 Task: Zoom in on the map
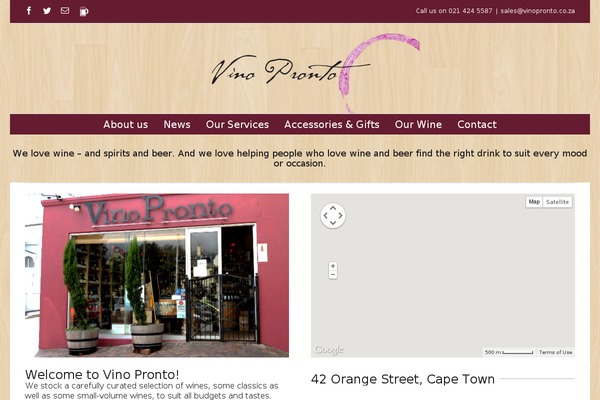coord(333,266)
